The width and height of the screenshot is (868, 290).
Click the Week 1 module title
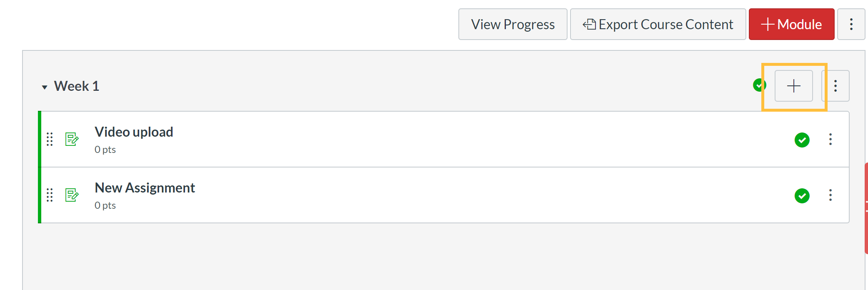coord(77,86)
